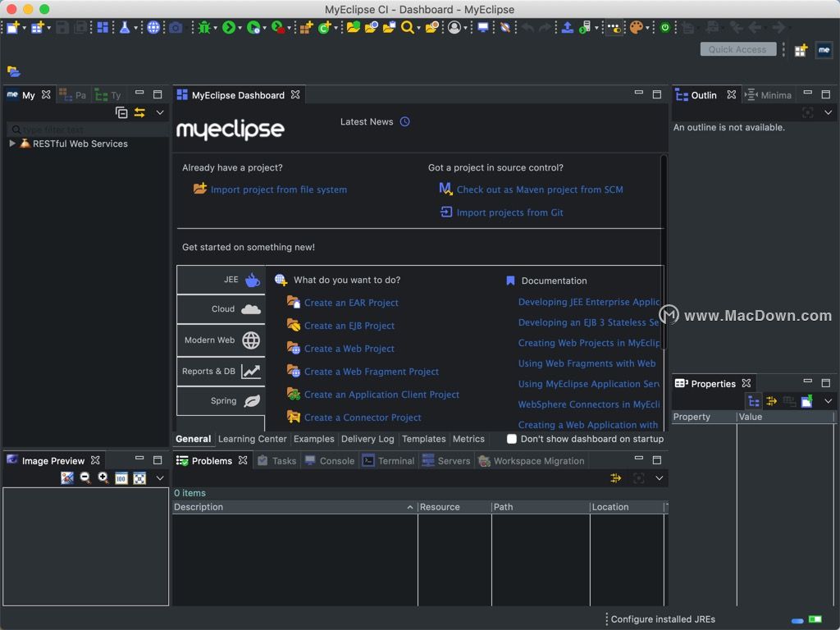This screenshot has height=630, width=840.
Task: Click Check out as Maven project from SCM
Action: coord(540,189)
